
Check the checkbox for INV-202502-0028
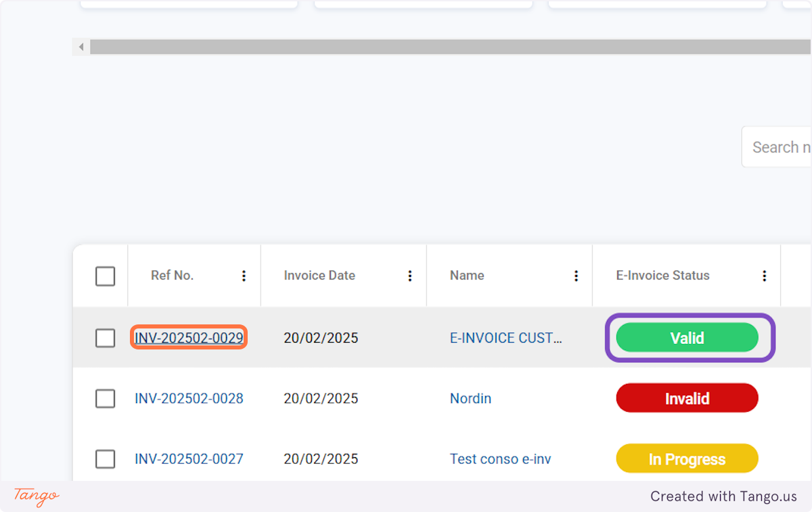click(x=106, y=398)
